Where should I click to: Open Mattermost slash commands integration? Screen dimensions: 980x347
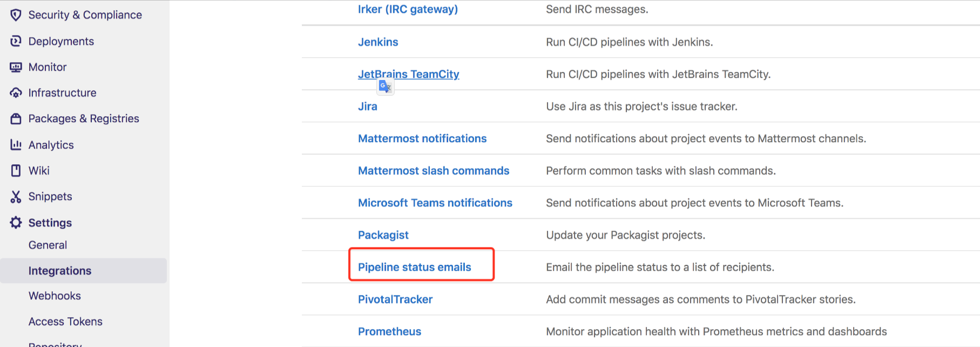(x=434, y=171)
